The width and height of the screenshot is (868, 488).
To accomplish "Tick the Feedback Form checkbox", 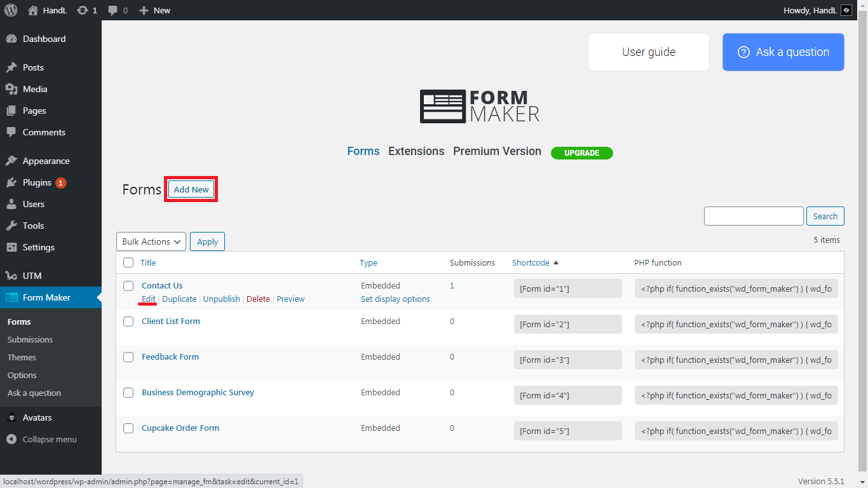I will tap(128, 357).
